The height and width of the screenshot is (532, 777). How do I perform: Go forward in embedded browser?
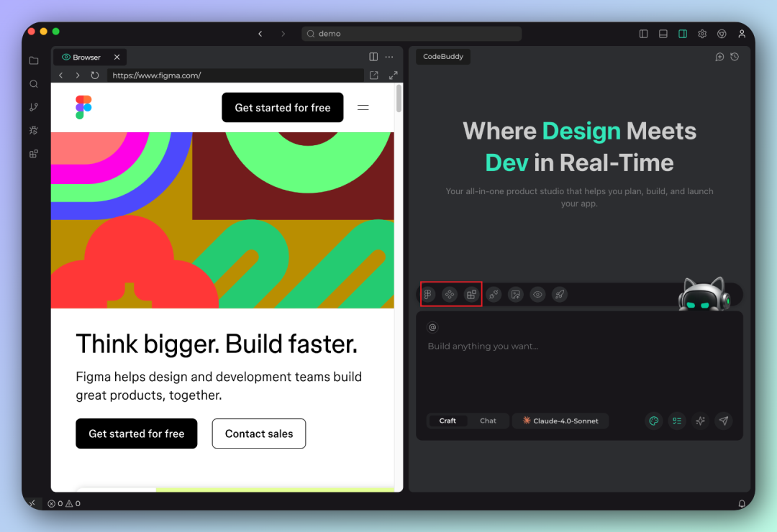[x=78, y=75]
